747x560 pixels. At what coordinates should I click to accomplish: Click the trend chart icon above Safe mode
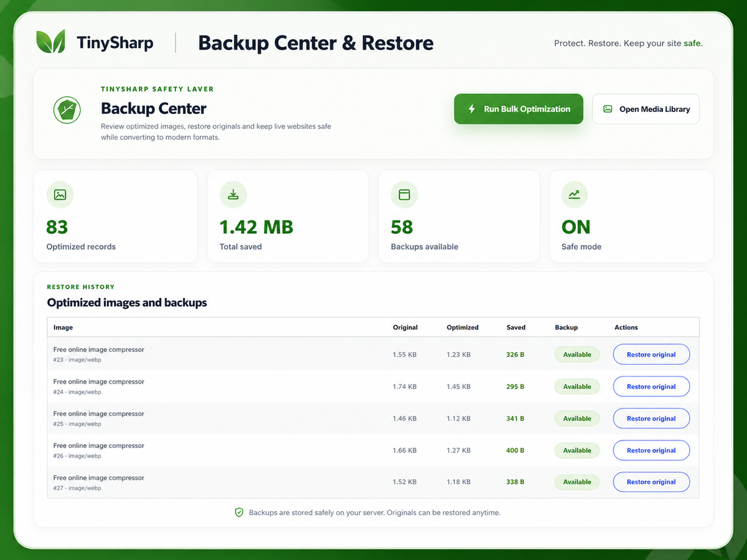point(574,195)
